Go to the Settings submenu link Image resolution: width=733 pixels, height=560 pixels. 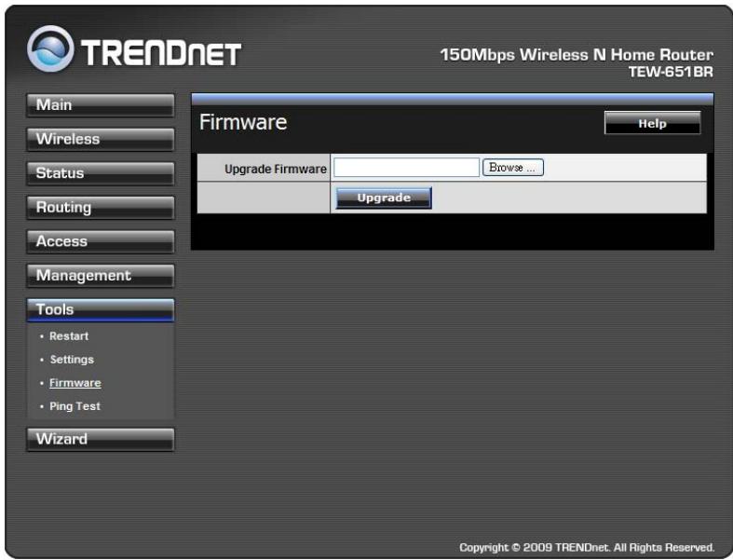(x=72, y=360)
